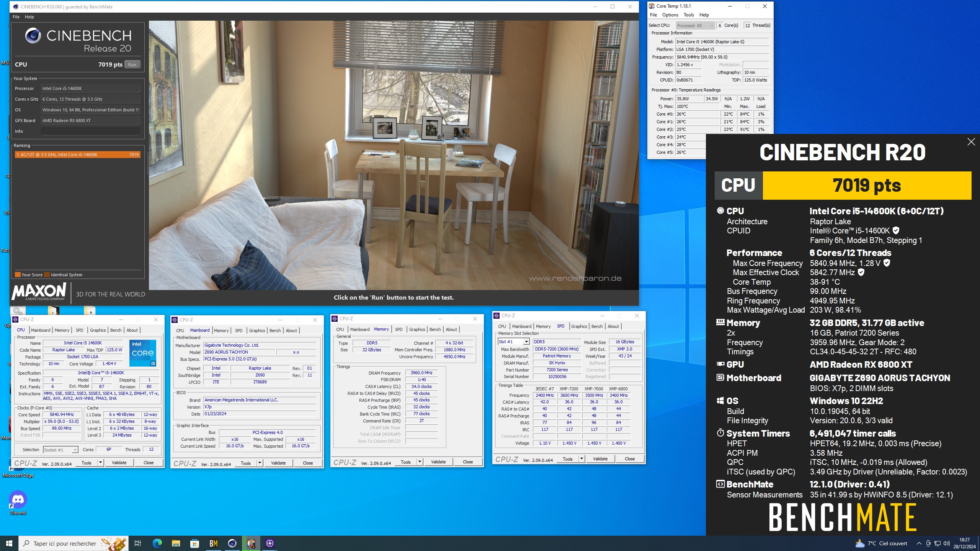
Task: Click Tools button in Memory CPU-Z window
Action: 406,462
